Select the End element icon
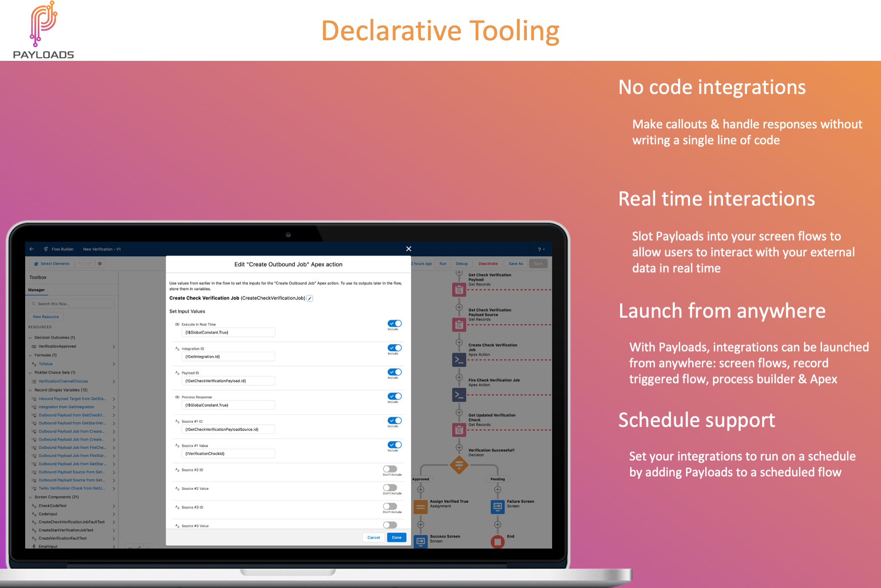The width and height of the screenshot is (881, 588). pos(498,541)
